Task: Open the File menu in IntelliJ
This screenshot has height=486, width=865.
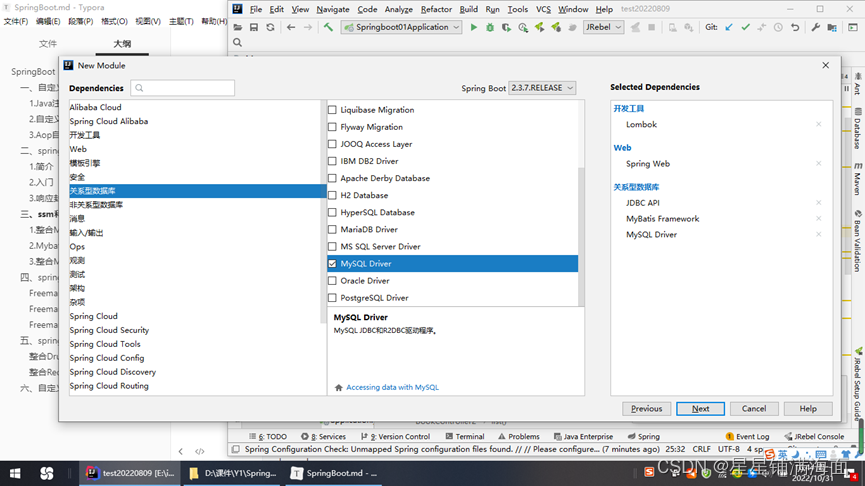Action: (256, 9)
